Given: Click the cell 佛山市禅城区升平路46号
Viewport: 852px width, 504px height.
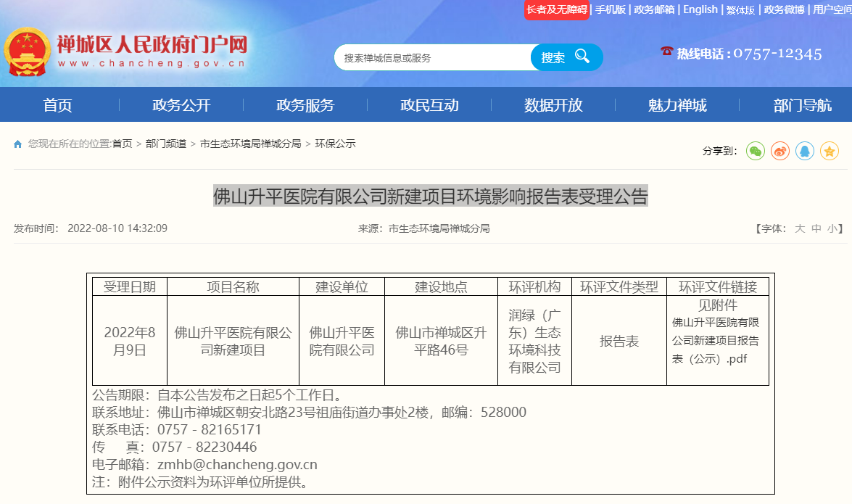Looking at the screenshot, I should coord(441,341).
